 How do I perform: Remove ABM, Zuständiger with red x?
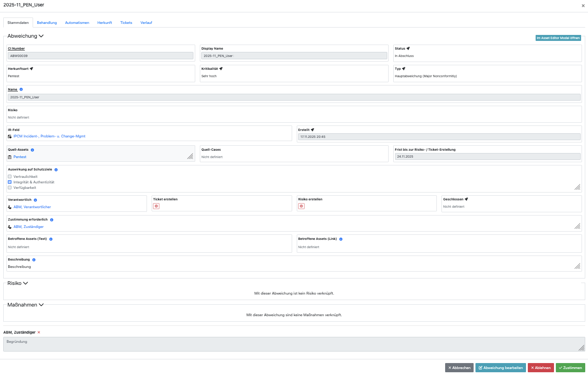coord(39,332)
